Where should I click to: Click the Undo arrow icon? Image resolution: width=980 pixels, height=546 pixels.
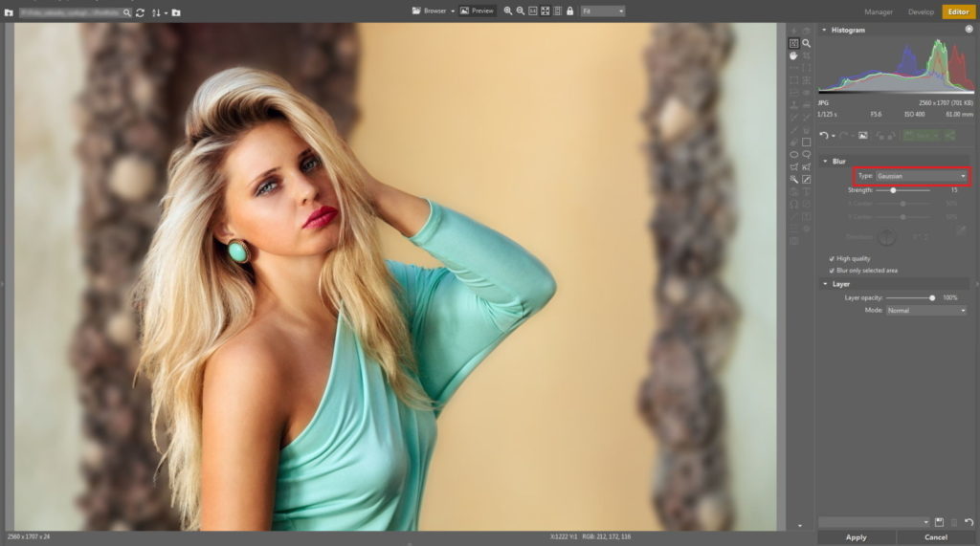coord(824,136)
